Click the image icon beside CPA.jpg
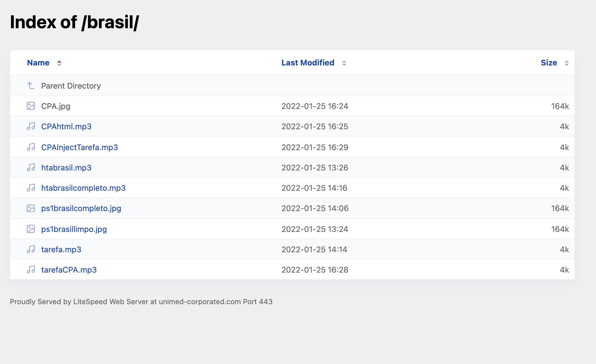 click(31, 106)
